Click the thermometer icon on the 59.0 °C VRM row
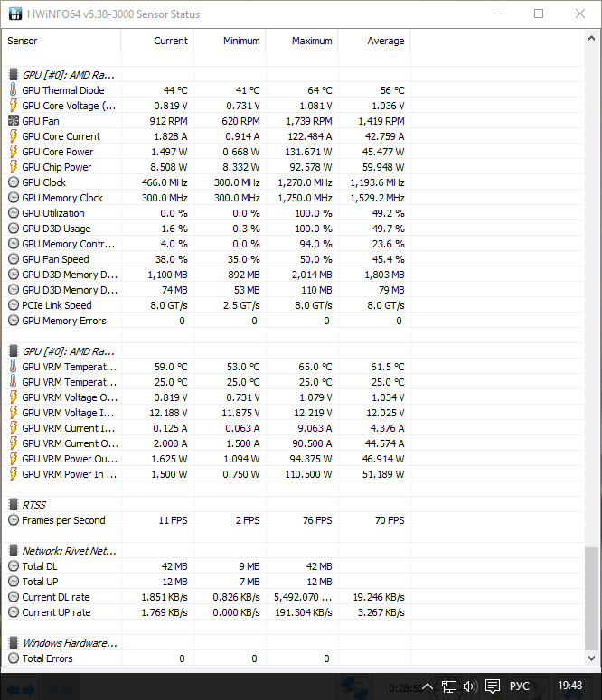The width and height of the screenshot is (602, 700). 14,367
